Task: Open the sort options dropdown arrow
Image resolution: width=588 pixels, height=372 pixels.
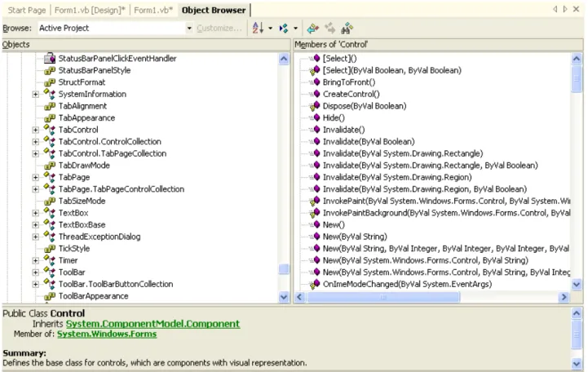Action: click(271, 28)
